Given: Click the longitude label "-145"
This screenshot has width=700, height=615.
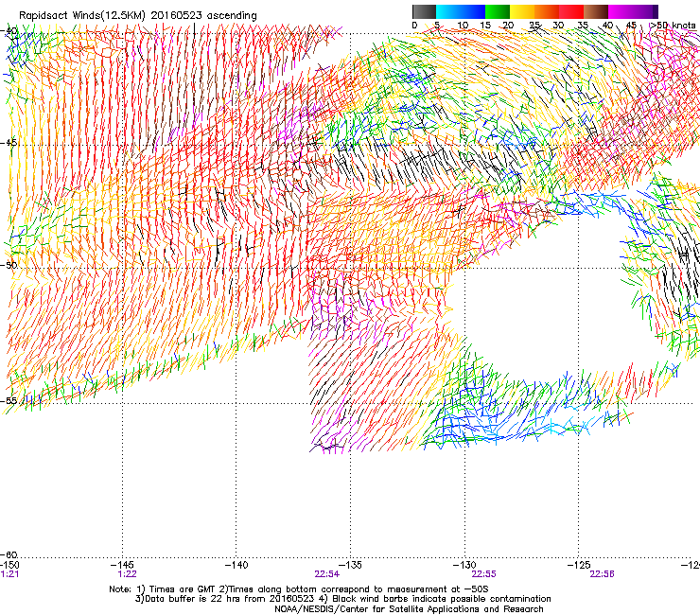Looking at the screenshot, I should click(123, 565).
